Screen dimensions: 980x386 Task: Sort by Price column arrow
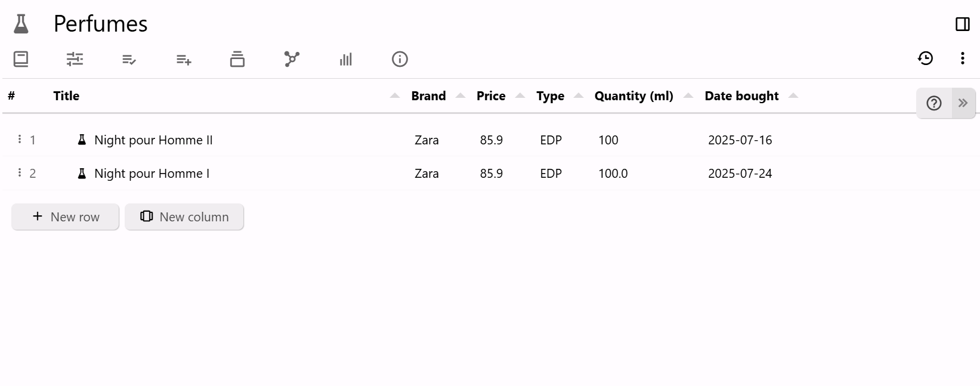[x=520, y=96]
